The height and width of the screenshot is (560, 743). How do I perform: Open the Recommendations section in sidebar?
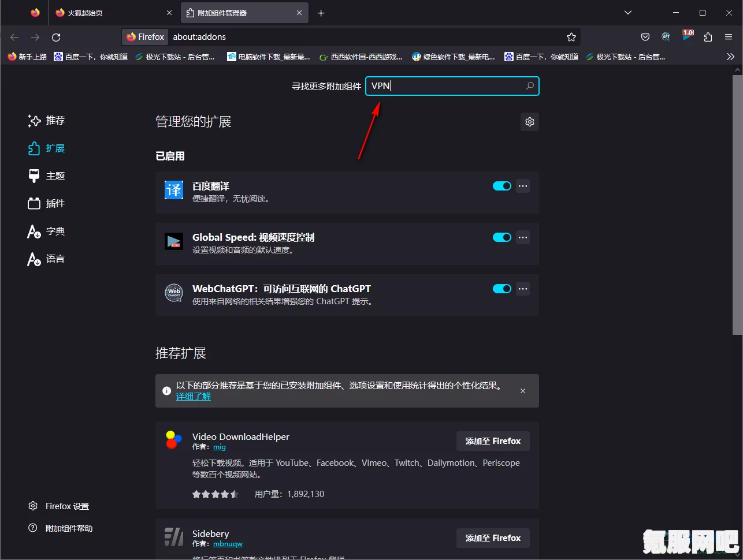46,121
